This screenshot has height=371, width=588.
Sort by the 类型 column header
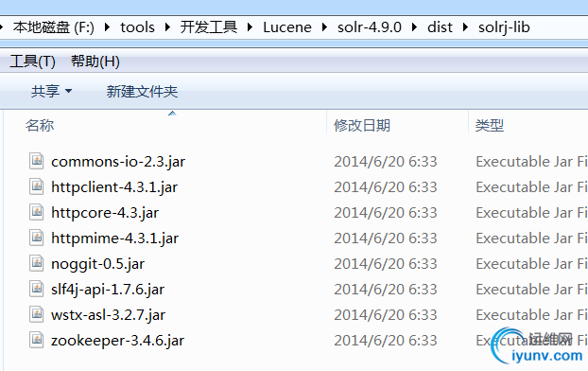pyautogui.click(x=490, y=125)
